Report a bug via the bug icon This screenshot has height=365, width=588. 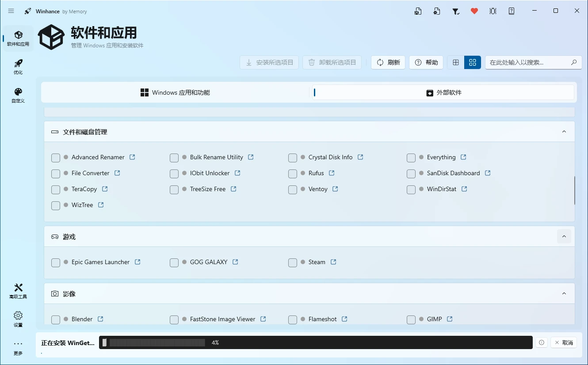pos(493,11)
